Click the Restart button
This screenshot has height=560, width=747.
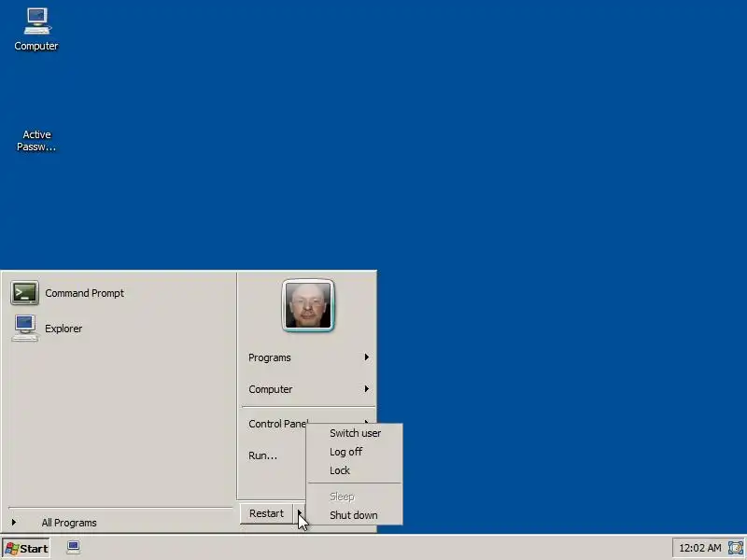[266, 513]
